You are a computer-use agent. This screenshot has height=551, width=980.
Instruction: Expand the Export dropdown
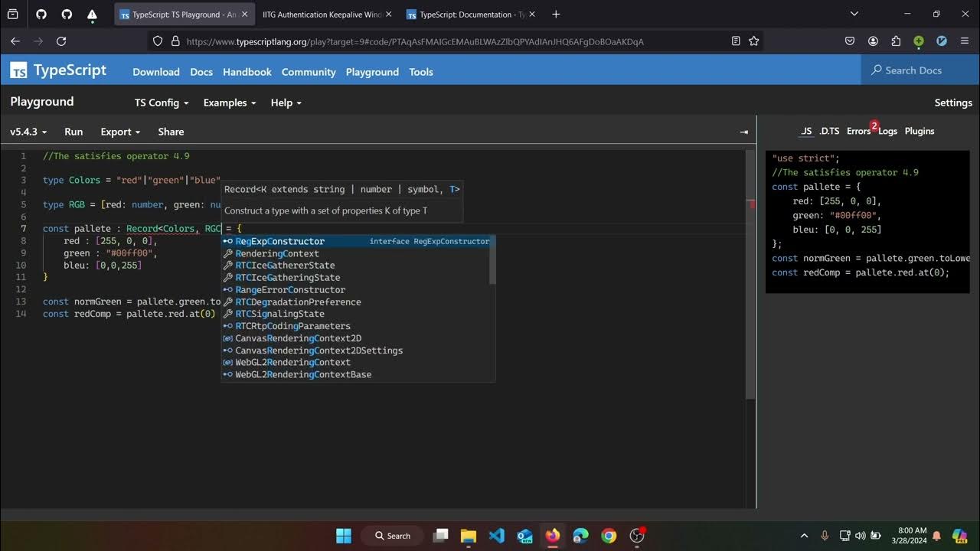click(x=120, y=132)
